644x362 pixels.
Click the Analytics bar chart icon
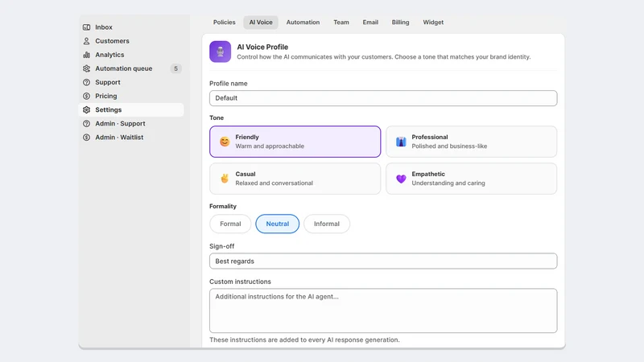86,55
